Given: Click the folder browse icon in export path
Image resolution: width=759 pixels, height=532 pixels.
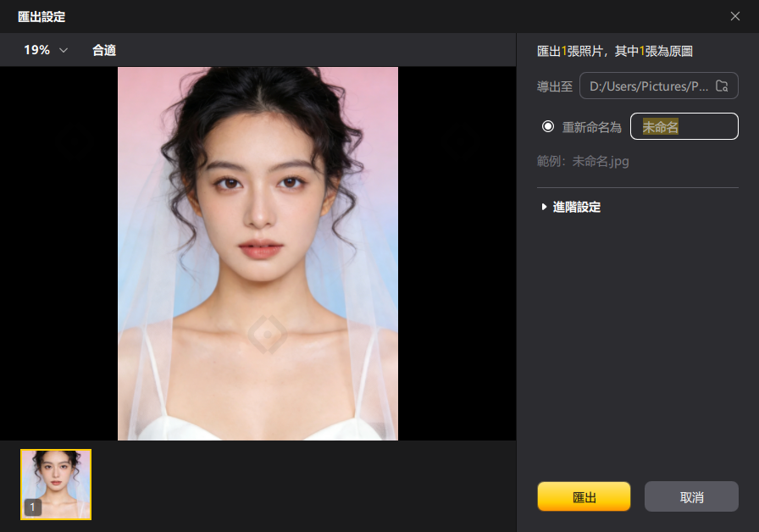Looking at the screenshot, I should (722, 86).
